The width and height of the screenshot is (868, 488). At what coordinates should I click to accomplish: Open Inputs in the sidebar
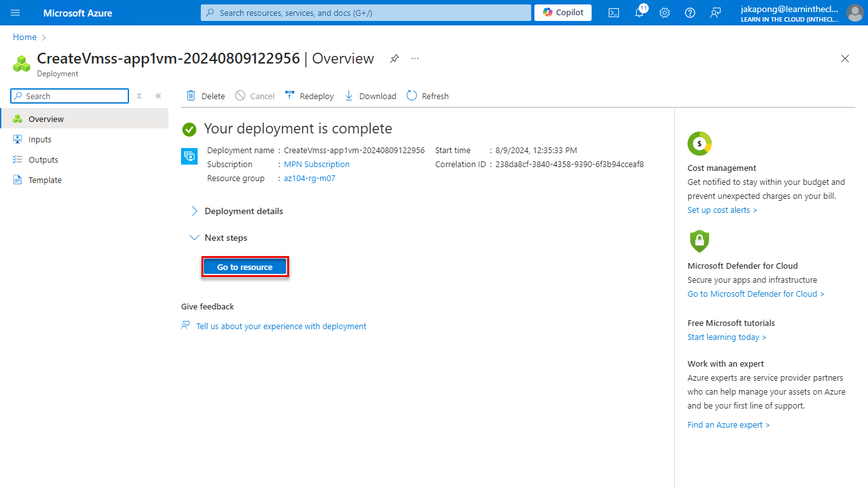tap(84, 139)
